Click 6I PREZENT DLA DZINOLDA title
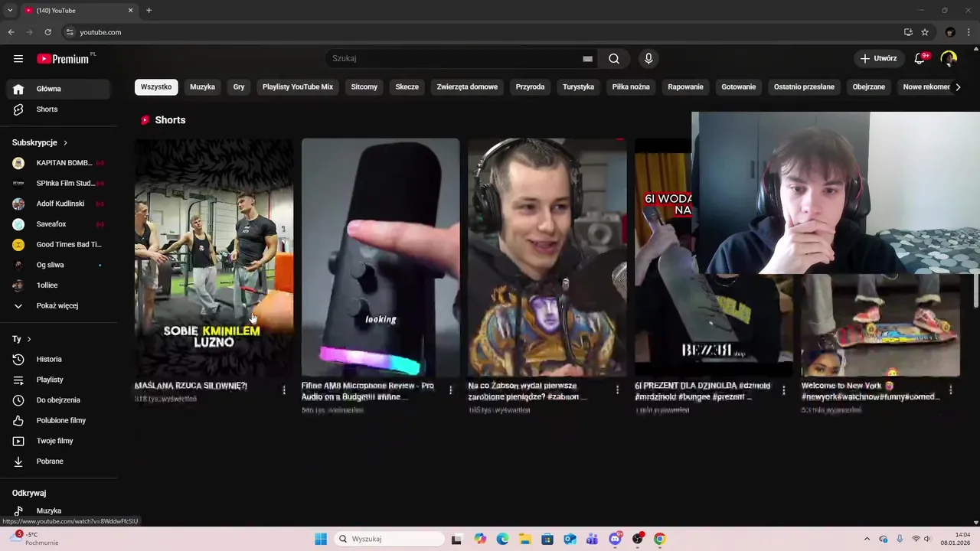Screen dimensions: 980x551 pyautogui.click(x=702, y=391)
